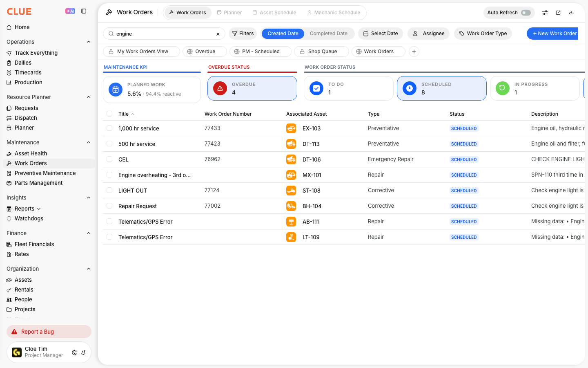Collapse the Resource Planner section

click(89, 97)
